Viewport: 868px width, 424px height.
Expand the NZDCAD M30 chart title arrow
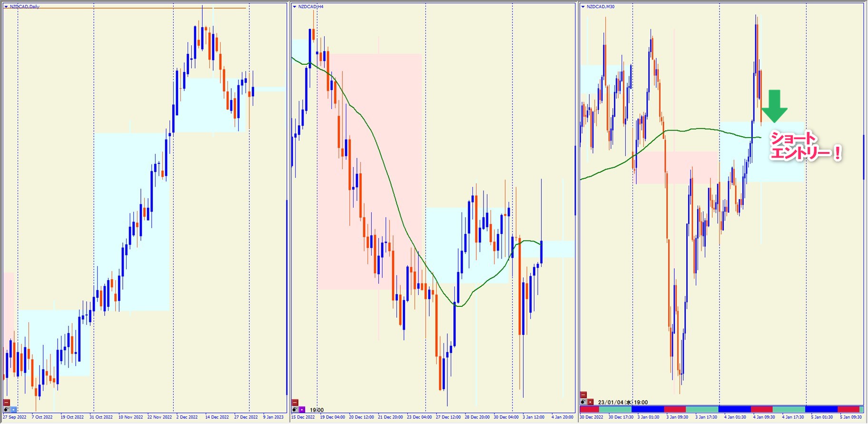[583, 7]
